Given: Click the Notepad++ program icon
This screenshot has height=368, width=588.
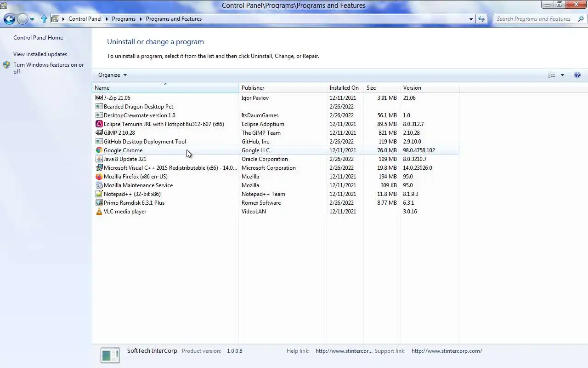Looking at the screenshot, I should pos(99,194).
